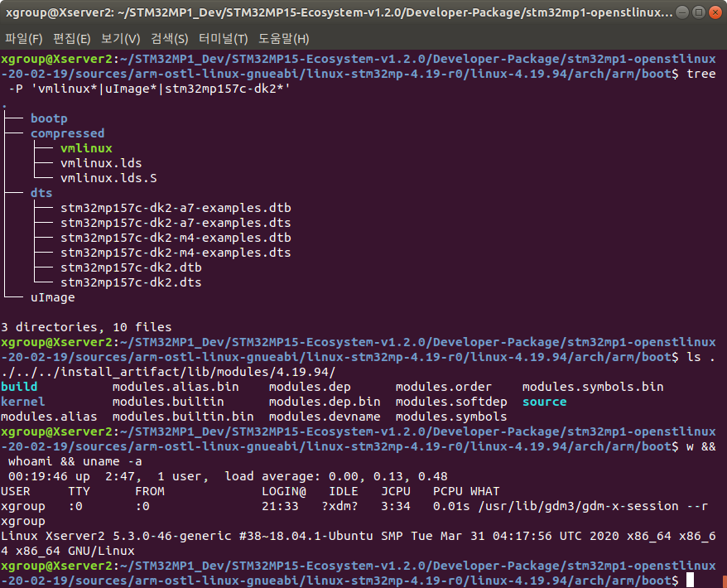Click '3 directories, 10 files' summary line
The height and width of the screenshot is (588, 727).
click(x=86, y=327)
